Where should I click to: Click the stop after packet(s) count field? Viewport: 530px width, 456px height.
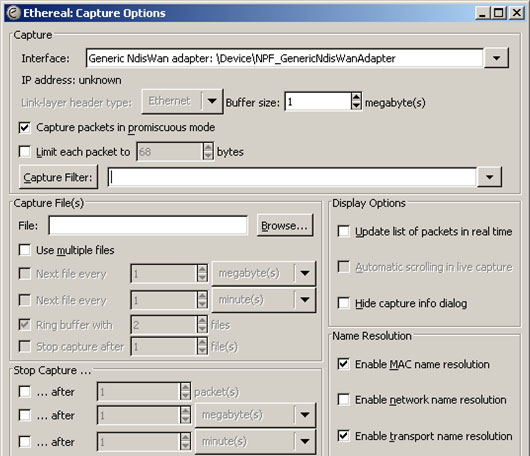pos(139,392)
